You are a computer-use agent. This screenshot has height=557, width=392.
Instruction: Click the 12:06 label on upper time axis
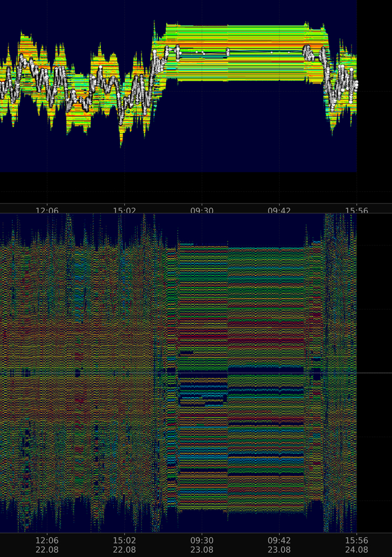47,211
